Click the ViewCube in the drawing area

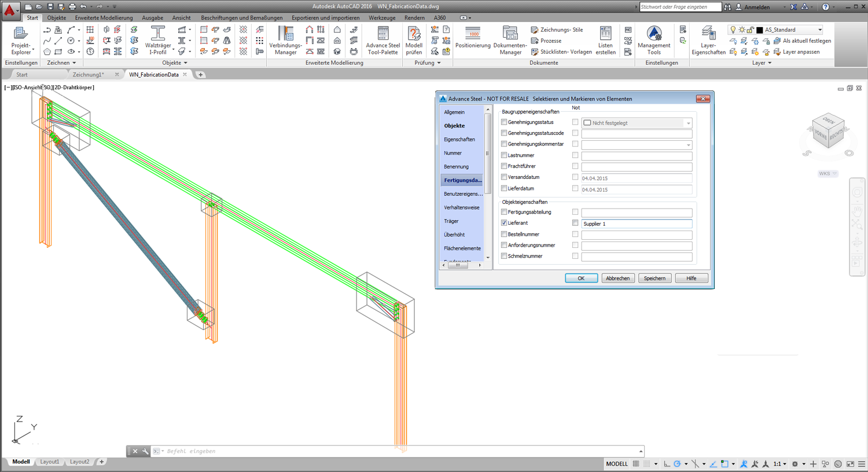(828, 131)
